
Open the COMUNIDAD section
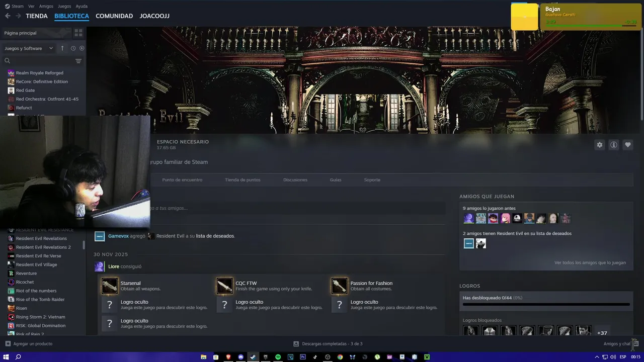[x=114, y=16]
